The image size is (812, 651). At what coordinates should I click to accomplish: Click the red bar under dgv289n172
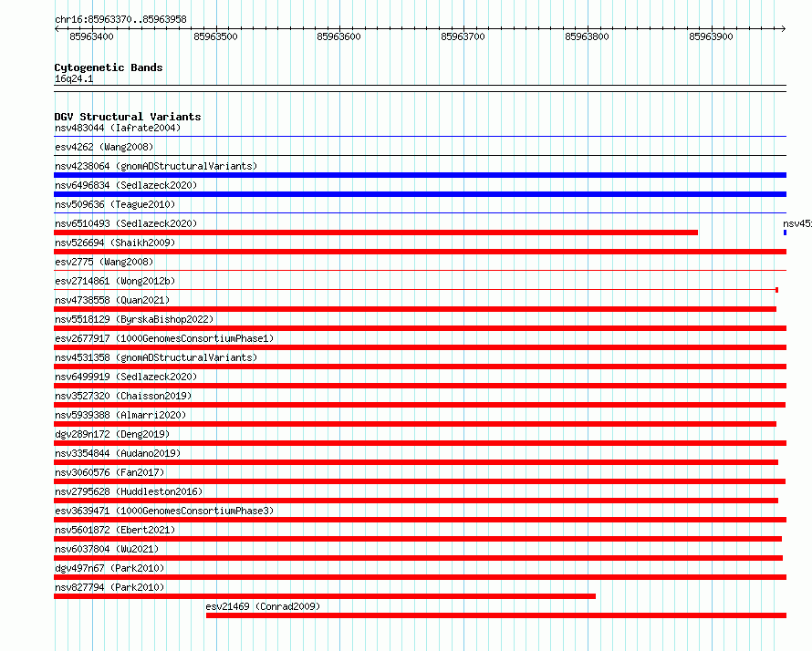pos(420,443)
